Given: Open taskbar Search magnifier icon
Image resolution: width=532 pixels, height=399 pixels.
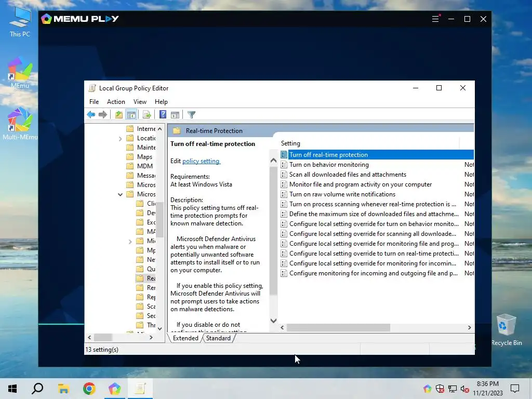Looking at the screenshot, I should (37, 389).
